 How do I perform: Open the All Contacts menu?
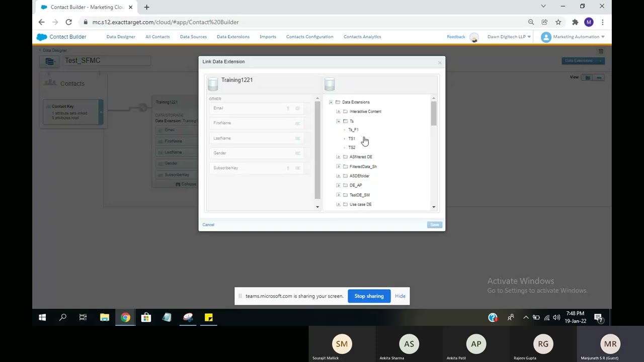click(157, 37)
